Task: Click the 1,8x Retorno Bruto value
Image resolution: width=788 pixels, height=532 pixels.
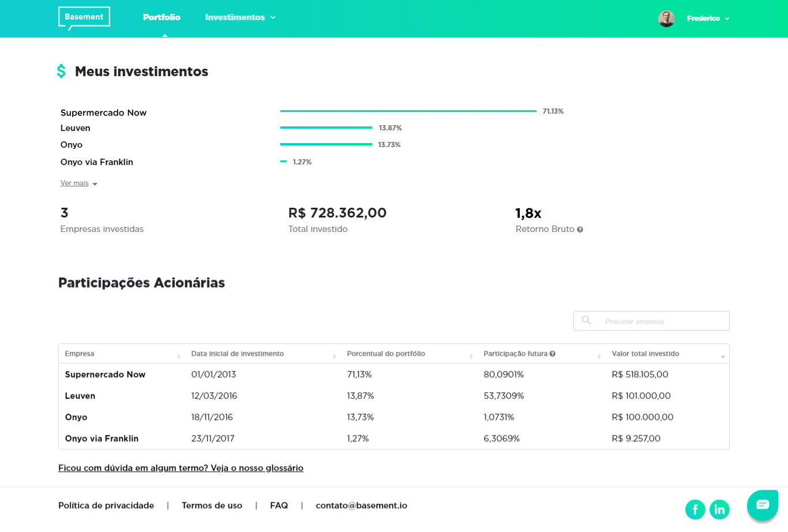Action: (x=528, y=213)
